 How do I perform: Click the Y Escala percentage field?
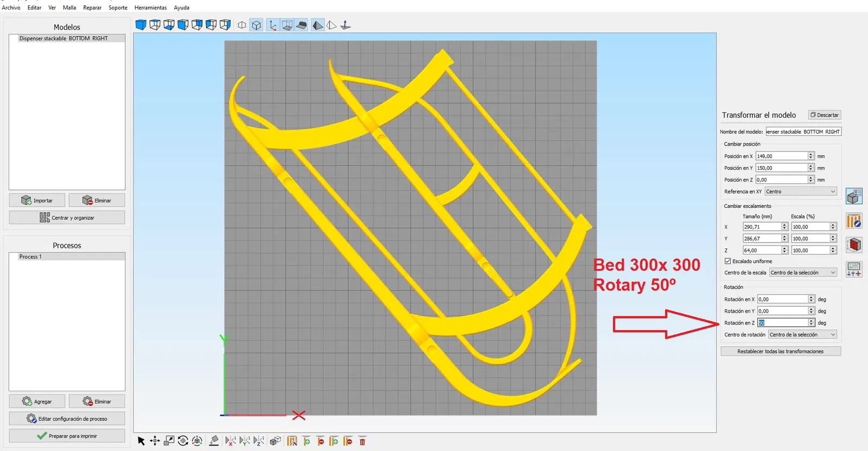tap(810, 238)
